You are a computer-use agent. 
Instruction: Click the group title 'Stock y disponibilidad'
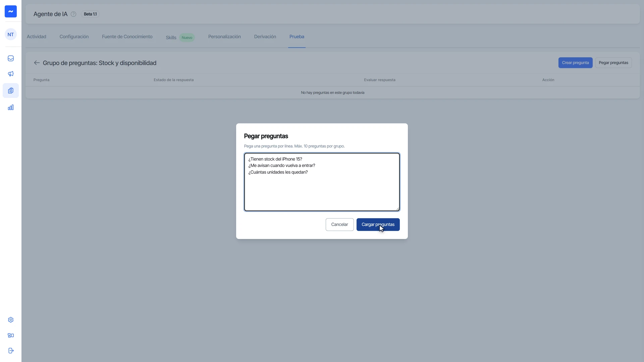(127, 63)
